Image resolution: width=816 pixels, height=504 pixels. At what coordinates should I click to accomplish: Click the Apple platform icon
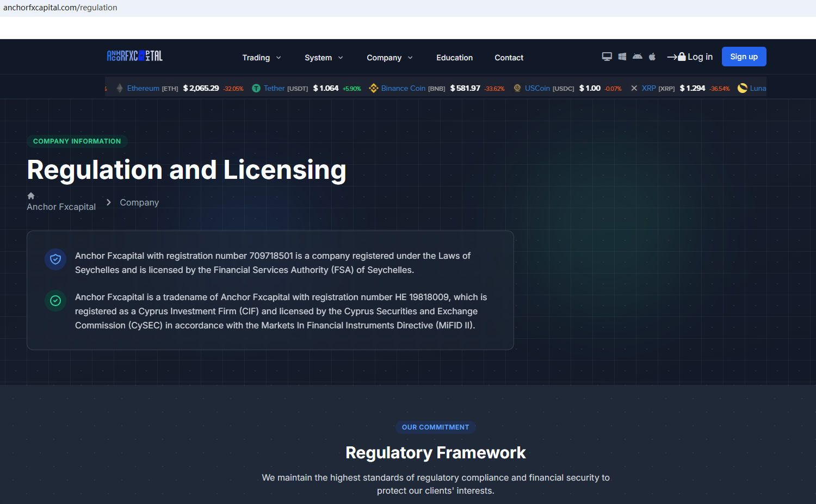[x=652, y=57]
